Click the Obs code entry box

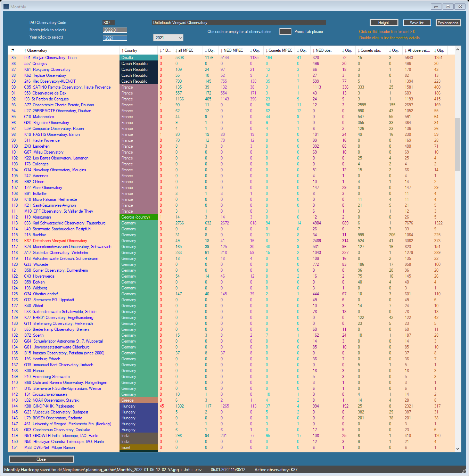pyautogui.click(x=285, y=32)
